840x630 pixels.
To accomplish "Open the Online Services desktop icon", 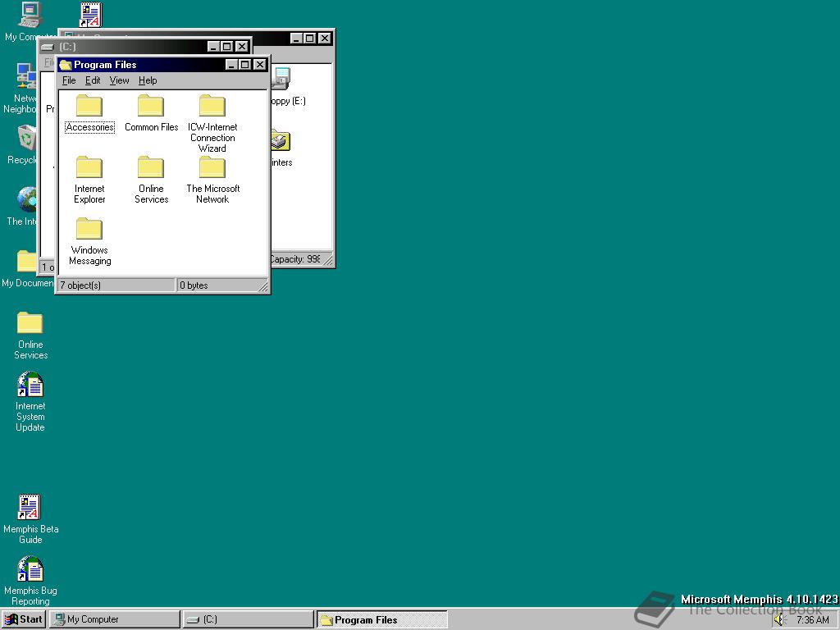I will click(30, 324).
